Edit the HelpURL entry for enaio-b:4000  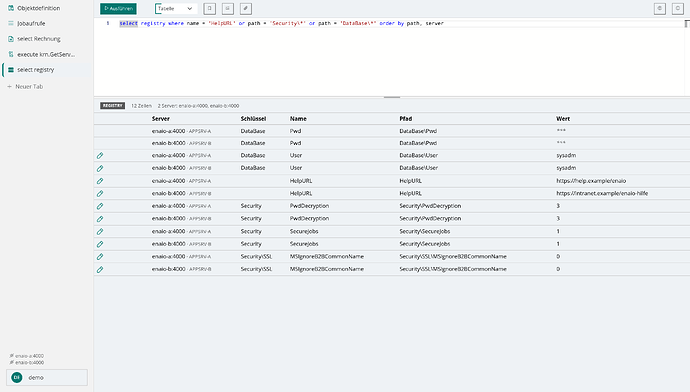click(x=100, y=193)
